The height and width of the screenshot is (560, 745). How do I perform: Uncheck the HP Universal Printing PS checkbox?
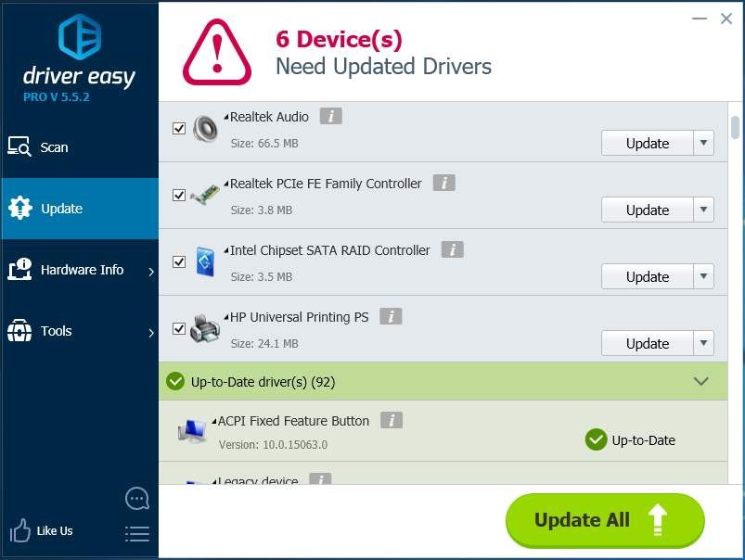[179, 329]
